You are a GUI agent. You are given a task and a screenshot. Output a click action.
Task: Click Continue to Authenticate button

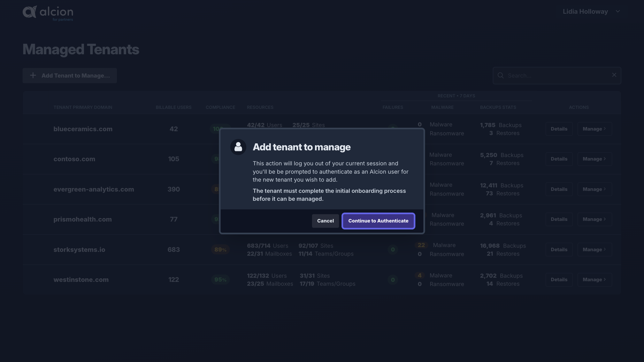pyautogui.click(x=378, y=221)
